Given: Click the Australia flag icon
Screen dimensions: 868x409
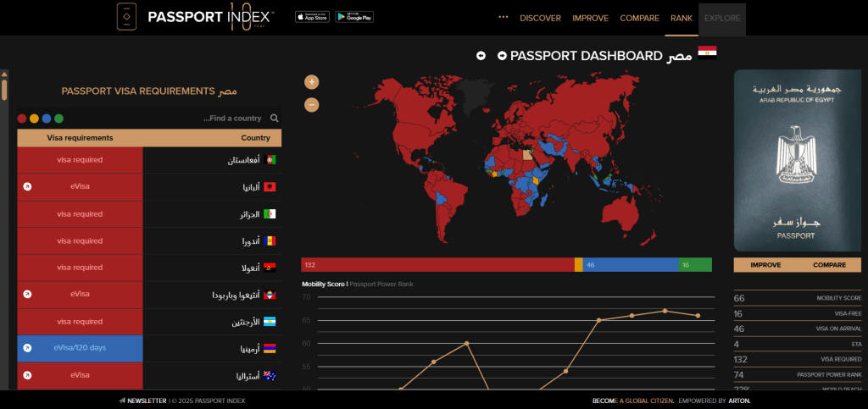Looking at the screenshot, I should coord(270,376).
